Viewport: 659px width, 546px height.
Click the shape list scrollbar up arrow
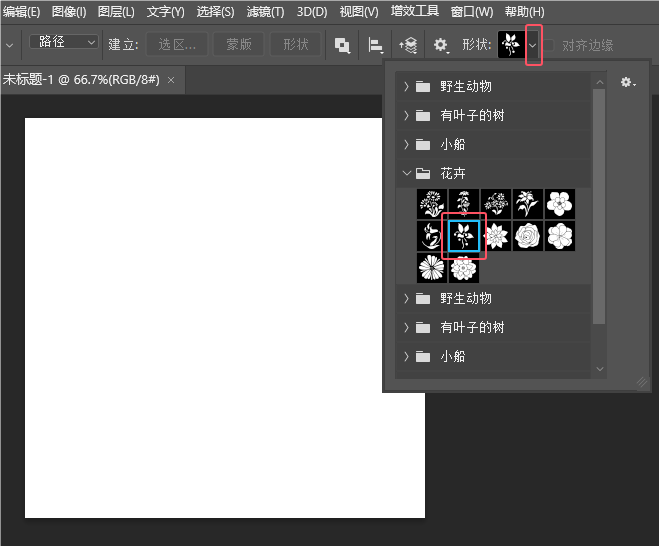600,82
